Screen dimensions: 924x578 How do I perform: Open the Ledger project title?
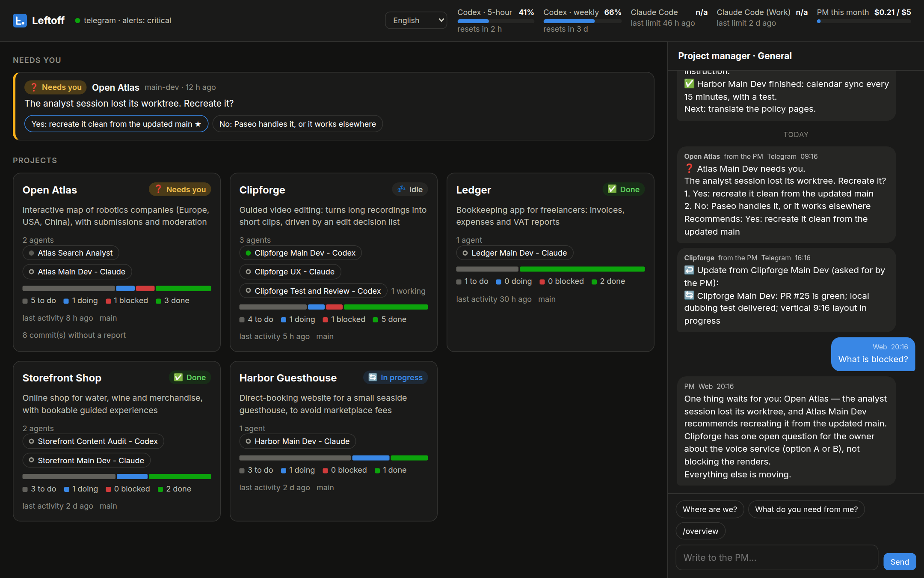point(474,190)
